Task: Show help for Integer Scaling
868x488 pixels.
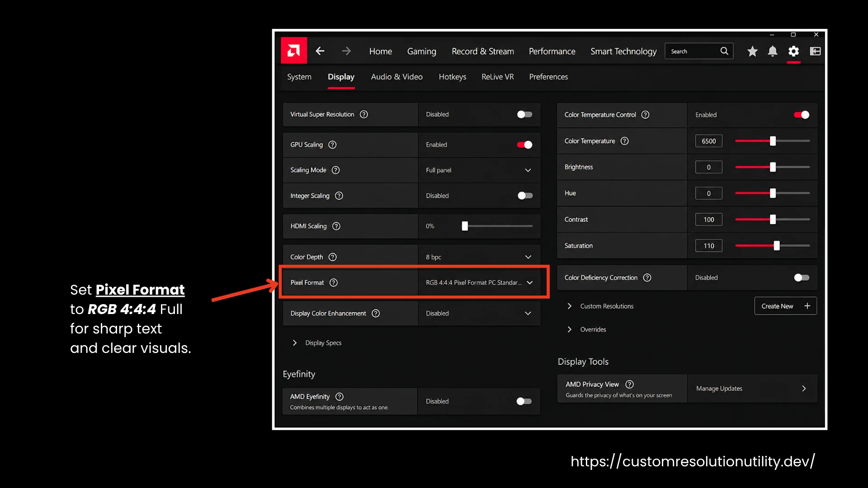Action: (339, 196)
